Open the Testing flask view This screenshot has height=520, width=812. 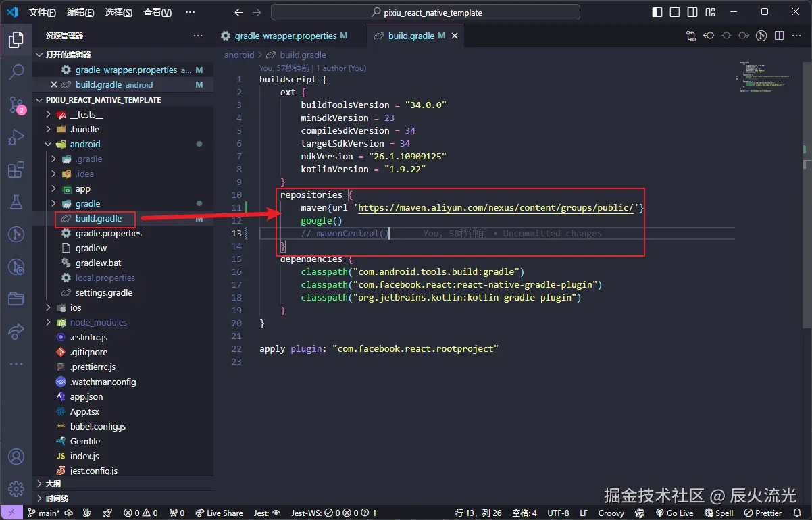(16, 202)
